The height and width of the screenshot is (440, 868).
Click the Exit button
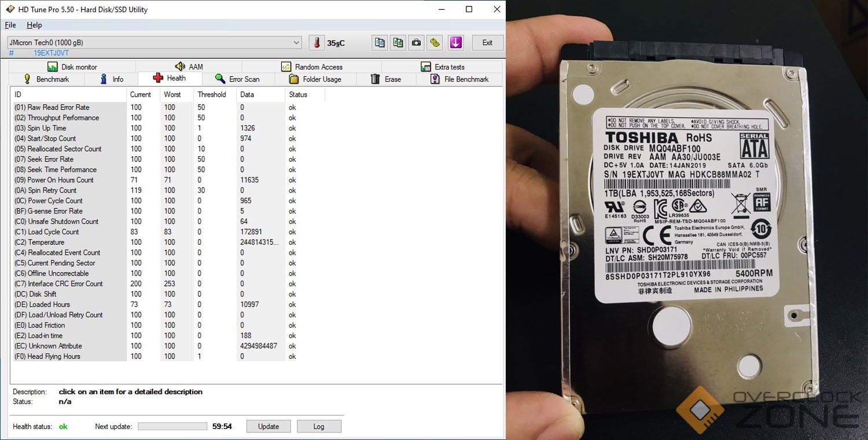[487, 43]
